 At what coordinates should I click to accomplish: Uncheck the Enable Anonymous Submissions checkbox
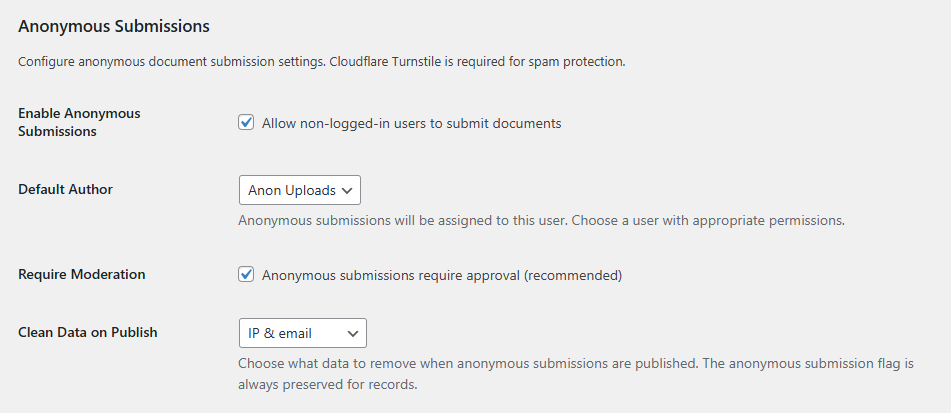246,123
